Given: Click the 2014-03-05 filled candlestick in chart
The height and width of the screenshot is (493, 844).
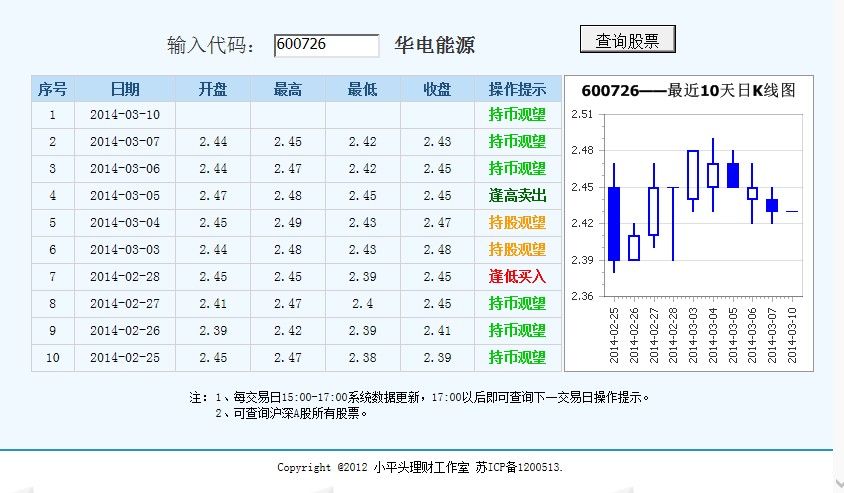Looking at the screenshot, I should [733, 175].
